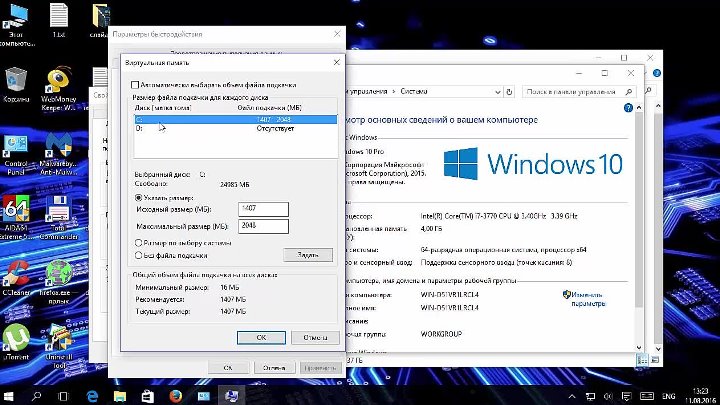Open the uTorrent desktop icon
Viewport: 720px width, 405px height.
[16, 342]
